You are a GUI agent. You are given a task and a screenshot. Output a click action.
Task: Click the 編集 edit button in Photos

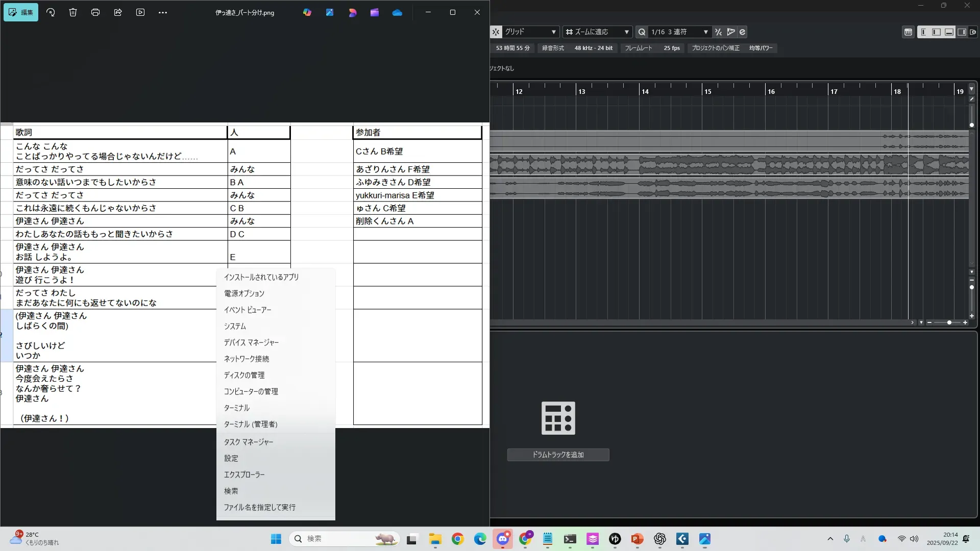[x=21, y=12]
